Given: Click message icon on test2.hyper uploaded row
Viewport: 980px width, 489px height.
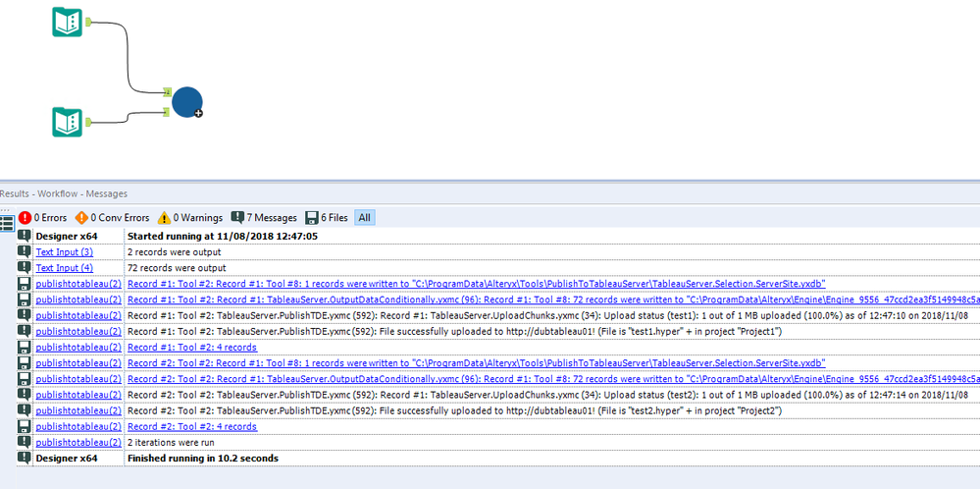Looking at the screenshot, I should coord(25,410).
